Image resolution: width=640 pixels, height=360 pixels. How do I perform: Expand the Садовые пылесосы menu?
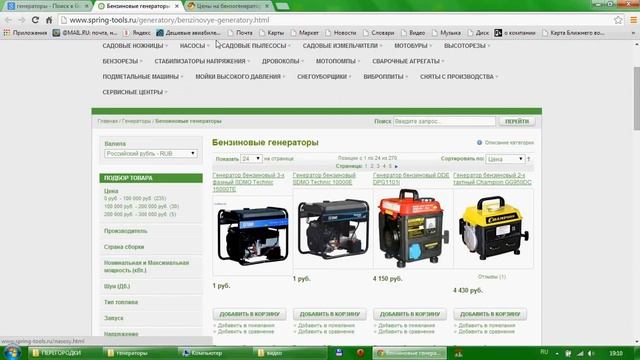pyautogui.click(x=256, y=46)
